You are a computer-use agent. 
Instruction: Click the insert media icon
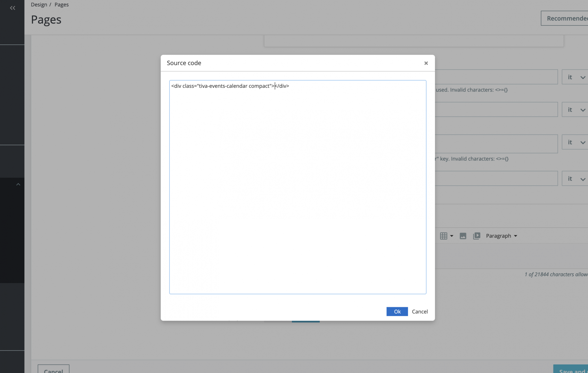pyautogui.click(x=477, y=236)
